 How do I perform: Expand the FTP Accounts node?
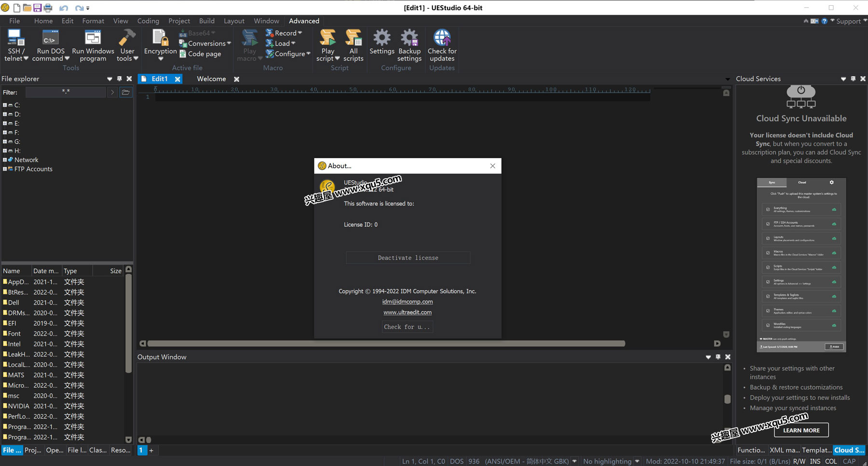(5, 169)
